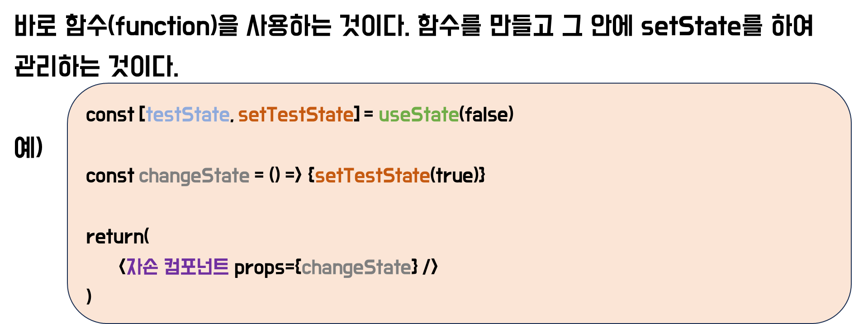This screenshot has width=868, height=324.
Task: Click the purple 자손 컴포넌트 tag
Action: coord(177,267)
